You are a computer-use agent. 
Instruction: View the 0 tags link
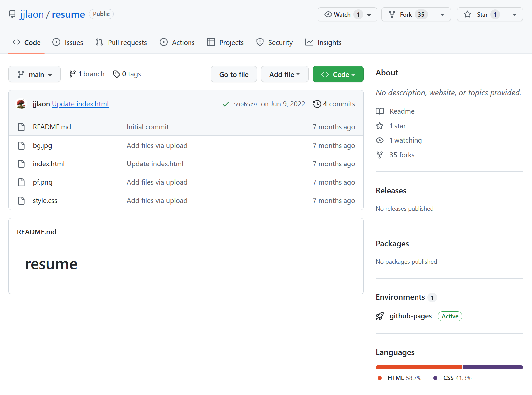point(127,74)
